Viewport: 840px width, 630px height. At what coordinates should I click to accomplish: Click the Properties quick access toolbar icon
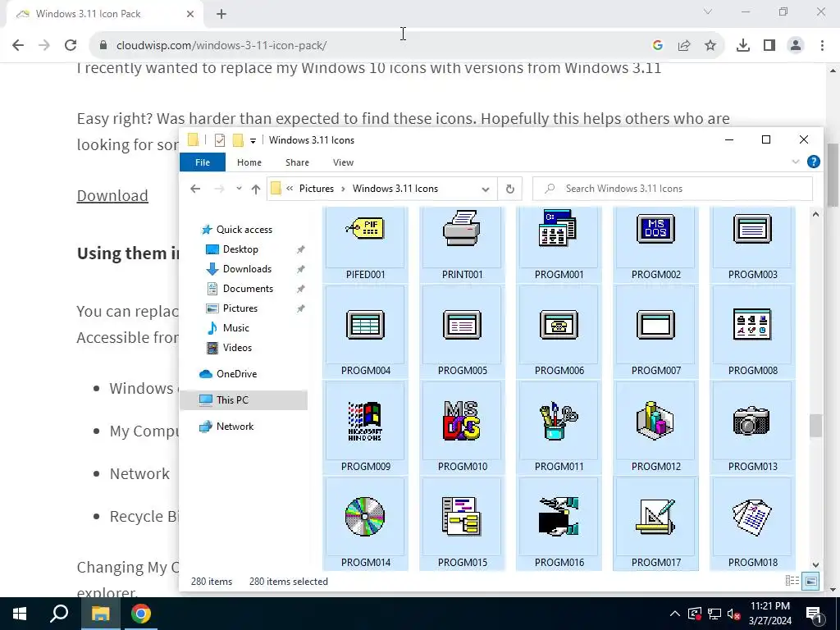pos(220,140)
